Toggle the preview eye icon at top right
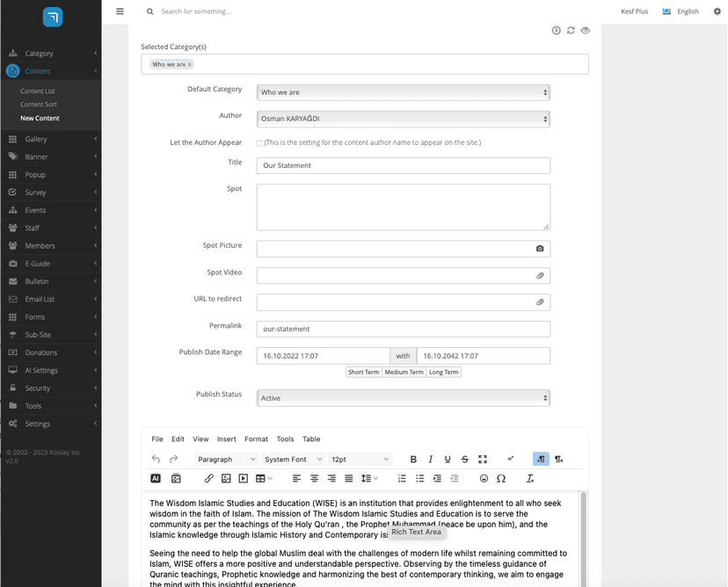The image size is (728, 587). [585, 29]
